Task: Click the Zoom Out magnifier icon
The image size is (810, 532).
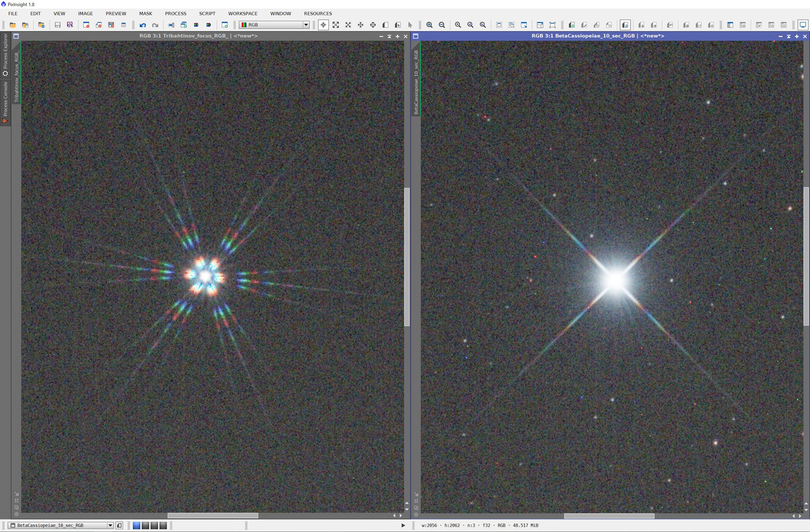Action: (x=442, y=25)
